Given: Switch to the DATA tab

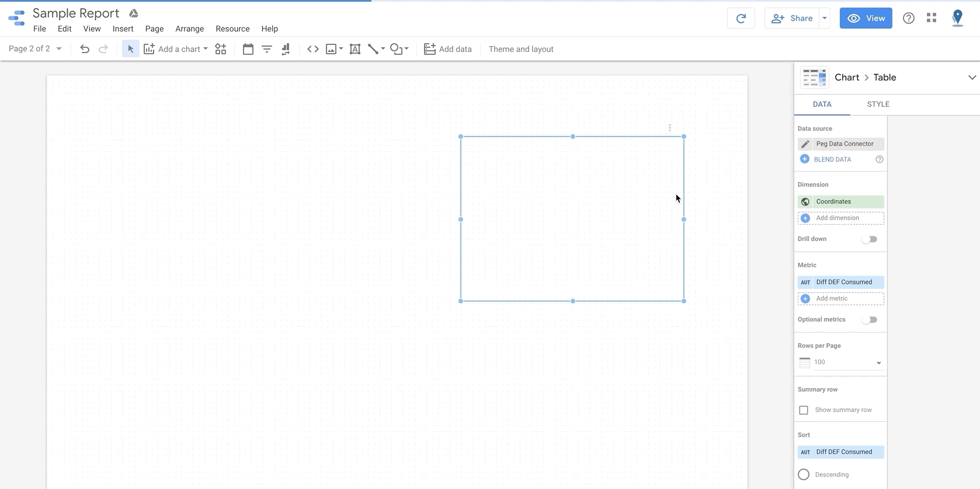Looking at the screenshot, I should [822, 104].
